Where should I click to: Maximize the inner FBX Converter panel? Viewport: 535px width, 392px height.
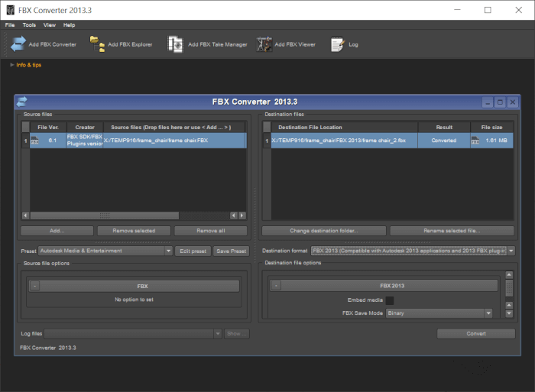pos(500,102)
